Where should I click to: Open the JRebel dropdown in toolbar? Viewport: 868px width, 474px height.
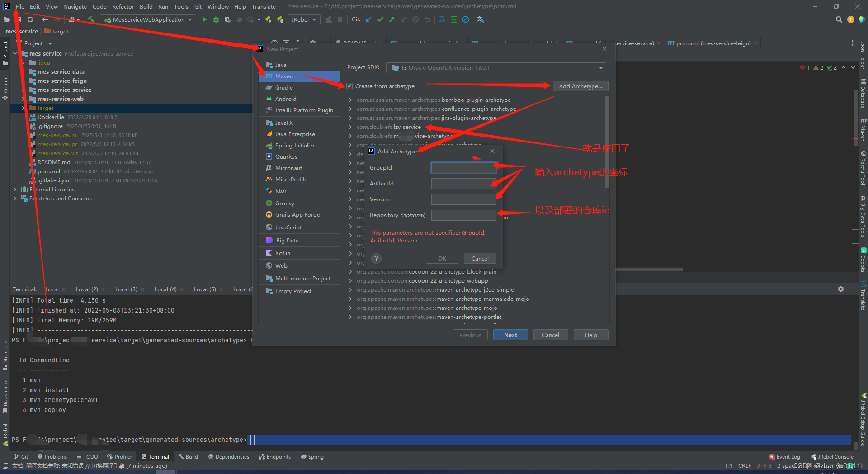[303, 19]
